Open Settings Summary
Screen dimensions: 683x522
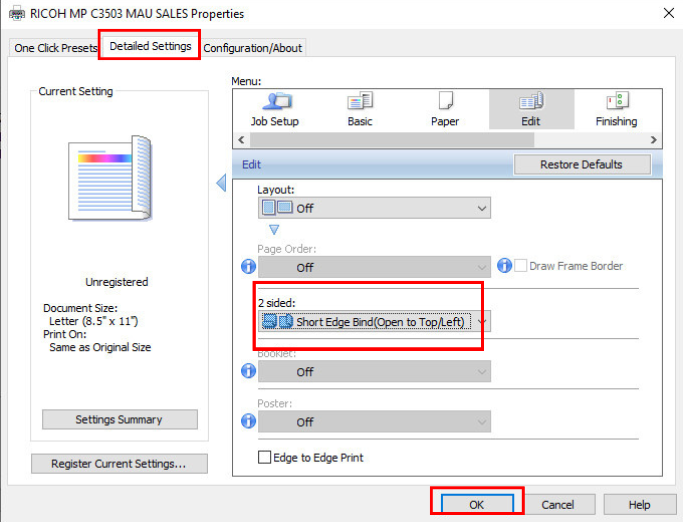click(x=119, y=419)
